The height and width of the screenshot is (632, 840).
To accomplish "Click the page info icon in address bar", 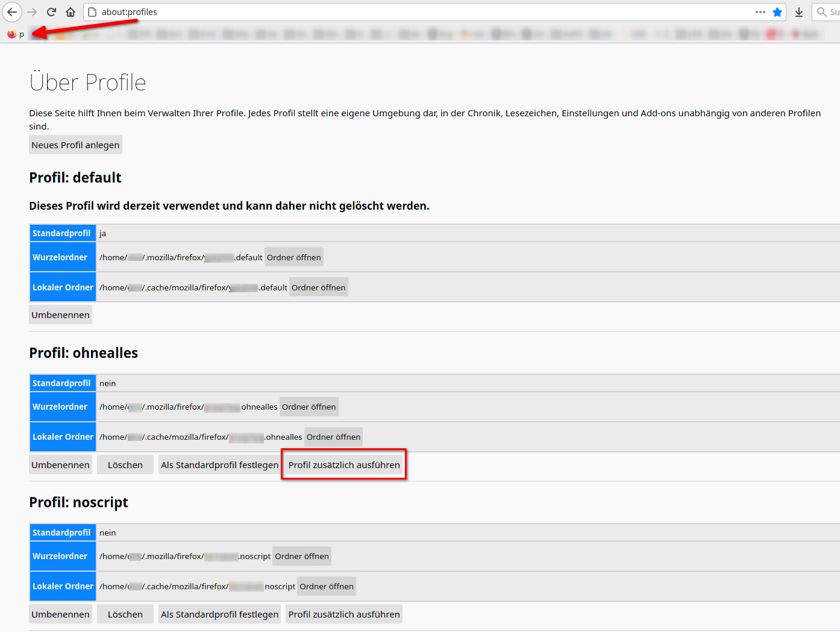I will (x=92, y=12).
